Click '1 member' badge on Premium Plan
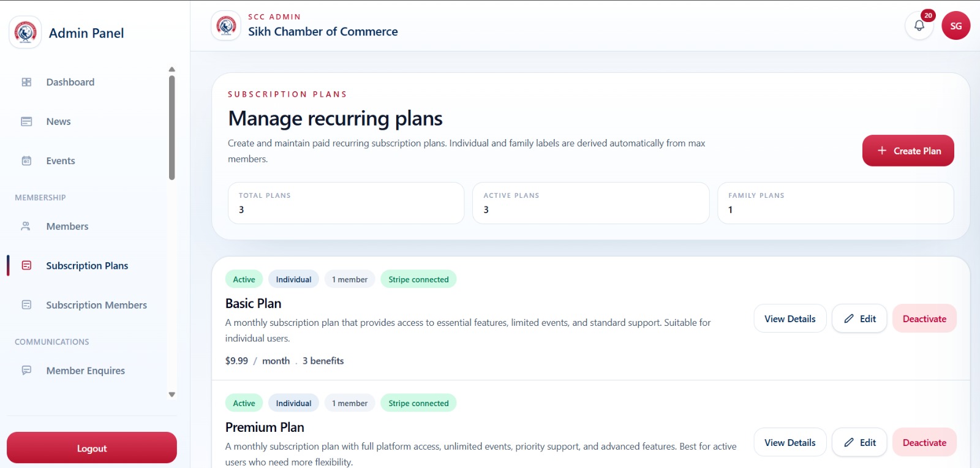 click(x=350, y=403)
